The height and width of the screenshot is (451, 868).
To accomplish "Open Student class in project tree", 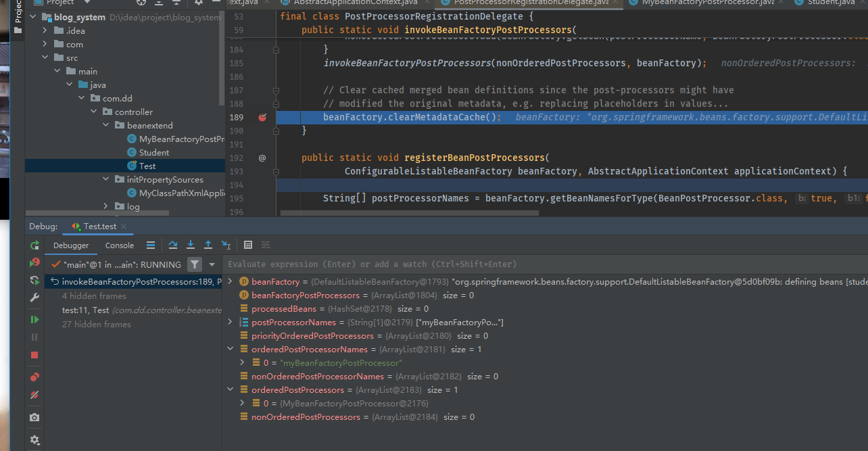I will (x=154, y=152).
